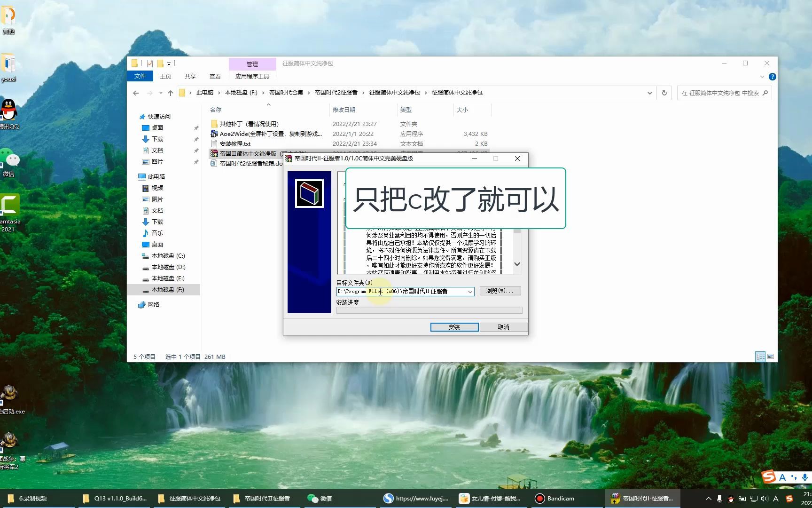This screenshot has width=812, height=508.
Task: Click the installer setup box icon
Action: click(x=309, y=193)
